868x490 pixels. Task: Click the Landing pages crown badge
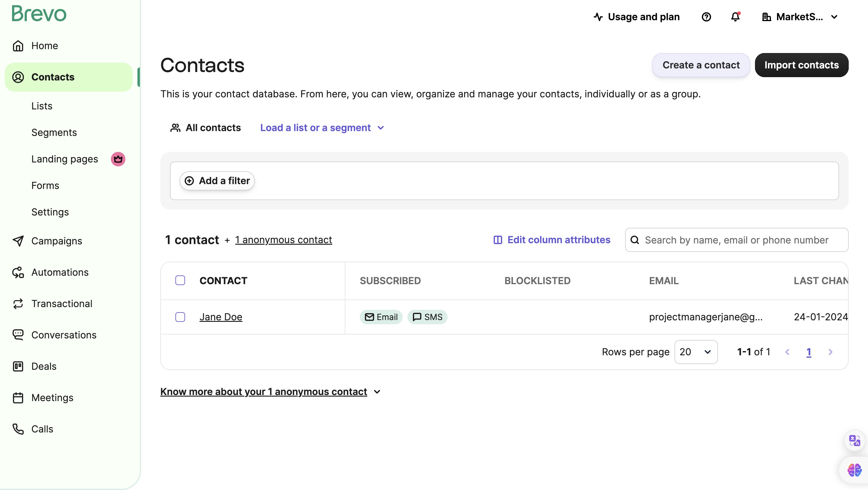(x=118, y=159)
